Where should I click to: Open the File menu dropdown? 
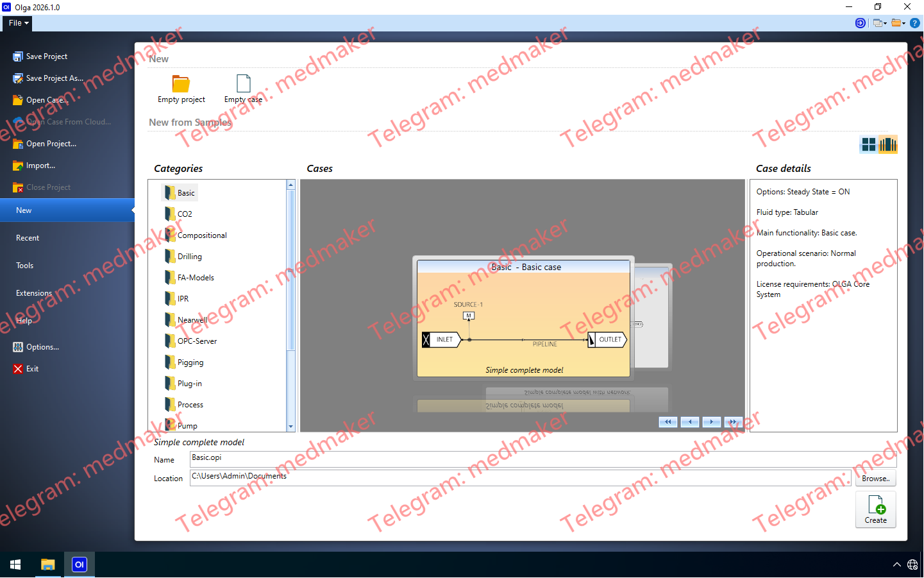click(x=19, y=23)
